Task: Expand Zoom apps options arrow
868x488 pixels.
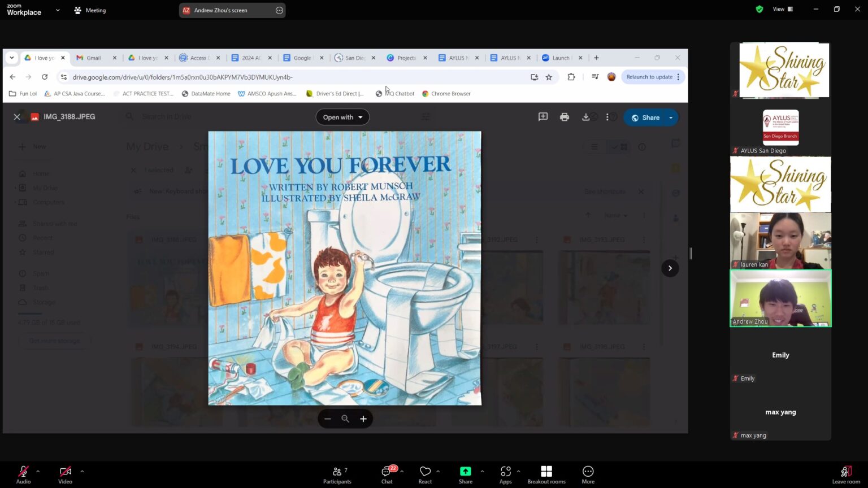Action: point(518,471)
